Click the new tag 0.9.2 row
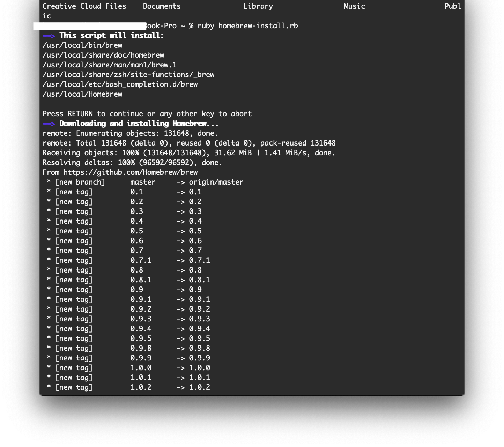504x447 pixels. tap(128, 309)
